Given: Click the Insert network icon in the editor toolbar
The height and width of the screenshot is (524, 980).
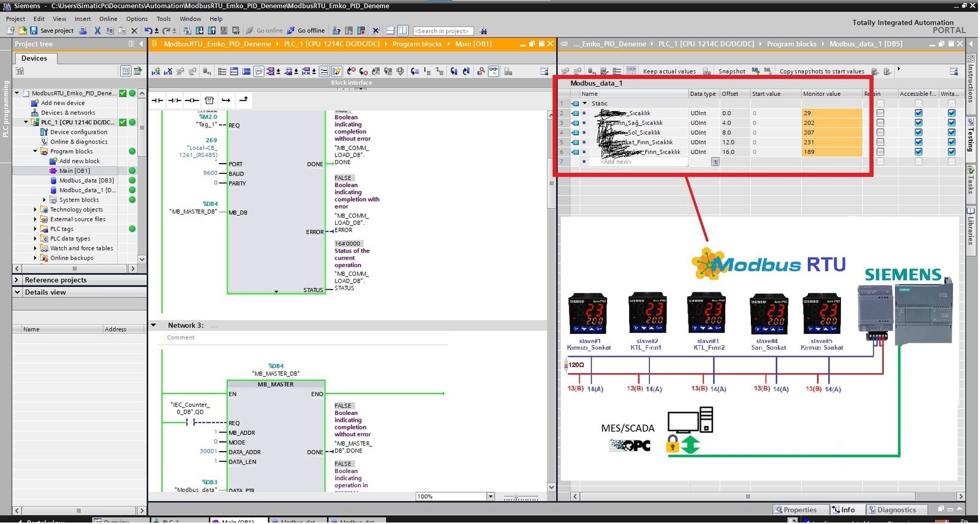Looking at the screenshot, I should (156, 72).
